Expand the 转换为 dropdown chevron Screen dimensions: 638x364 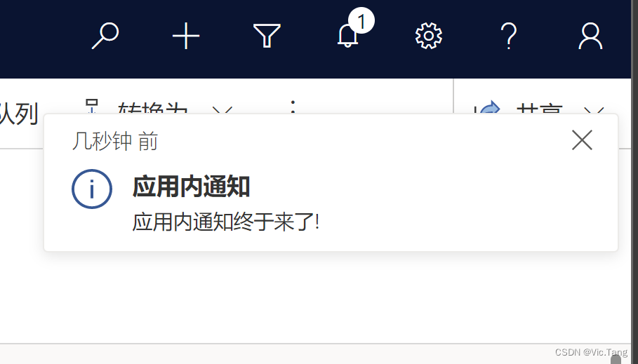coord(222,110)
